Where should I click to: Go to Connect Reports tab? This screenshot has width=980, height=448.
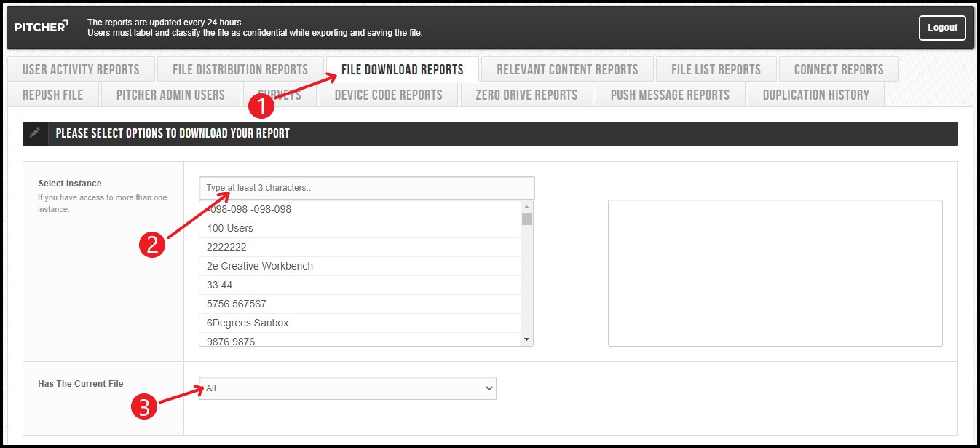(x=839, y=70)
